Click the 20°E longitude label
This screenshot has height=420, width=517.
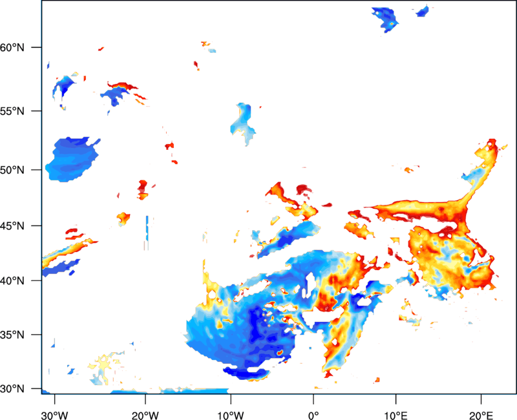pos(481,415)
